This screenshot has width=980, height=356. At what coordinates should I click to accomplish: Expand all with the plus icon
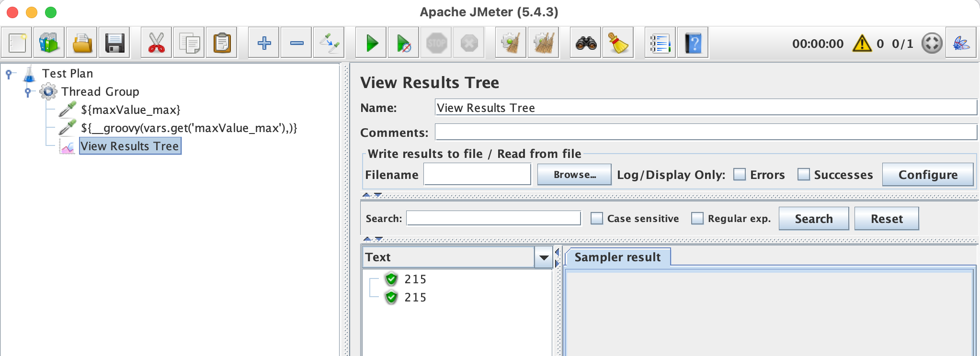[x=264, y=43]
